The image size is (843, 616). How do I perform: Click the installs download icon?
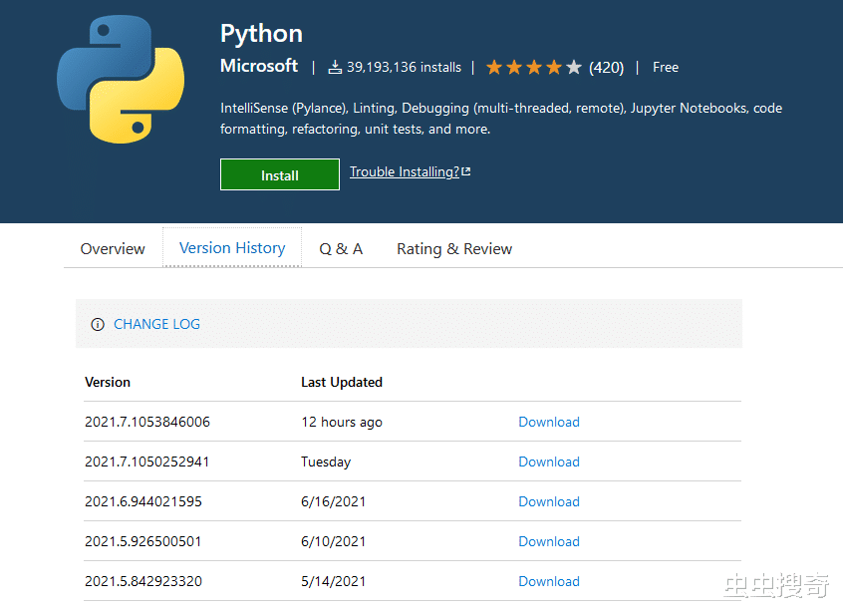coord(335,67)
